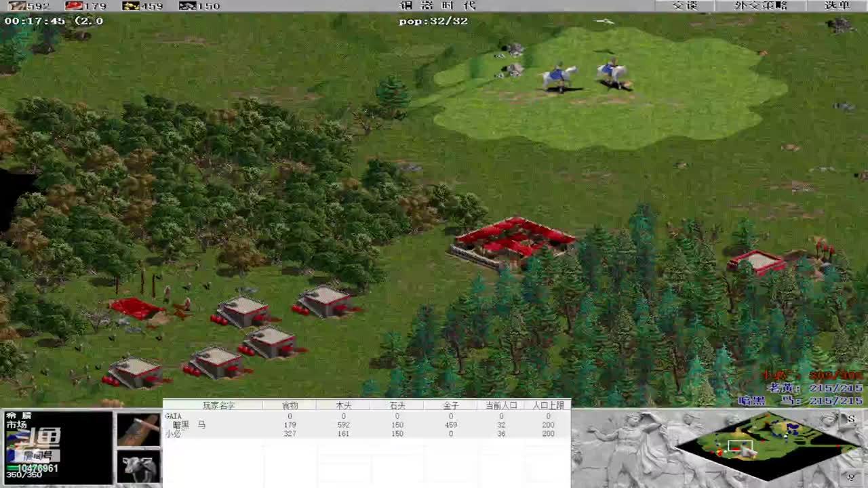868x488 pixels.
Task: Click the food resource icon
Action: click(x=73, y=5)
